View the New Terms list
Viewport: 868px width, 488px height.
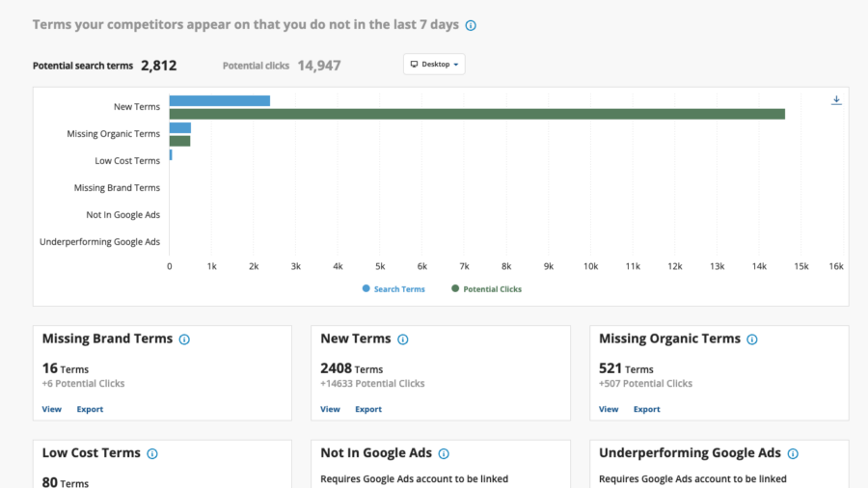[x=330, y=409]
